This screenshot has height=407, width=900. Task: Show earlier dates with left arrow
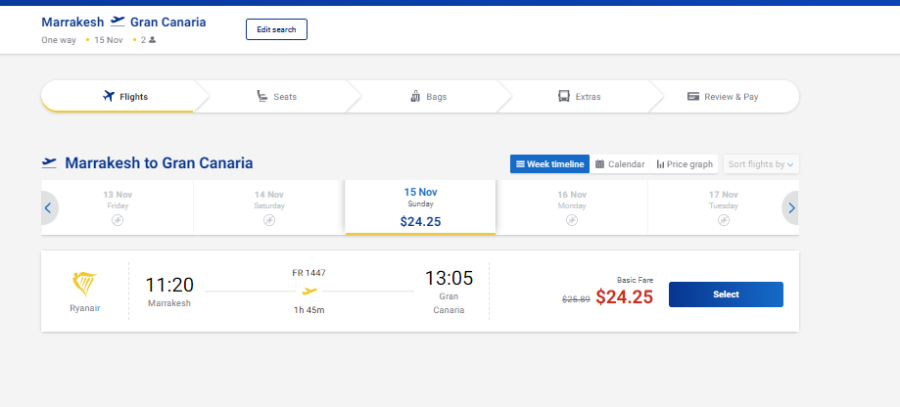(x=48, y=208)
